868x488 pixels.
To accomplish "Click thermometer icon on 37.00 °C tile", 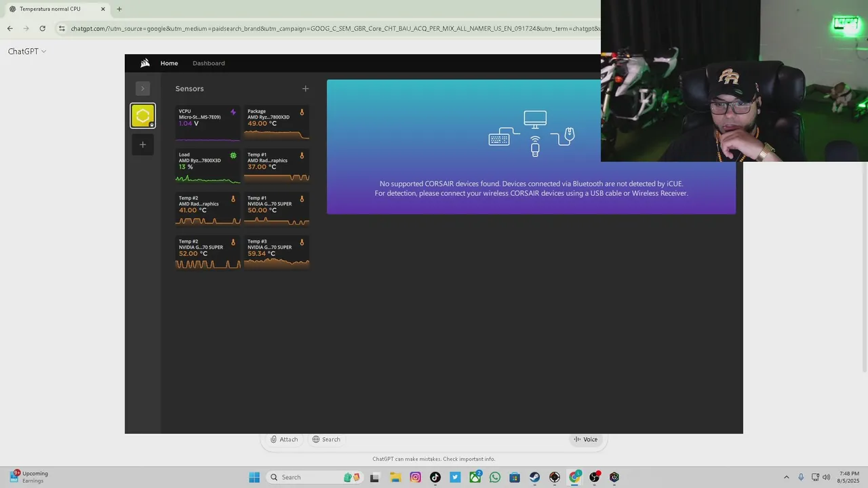I will [x=302, y=155].
